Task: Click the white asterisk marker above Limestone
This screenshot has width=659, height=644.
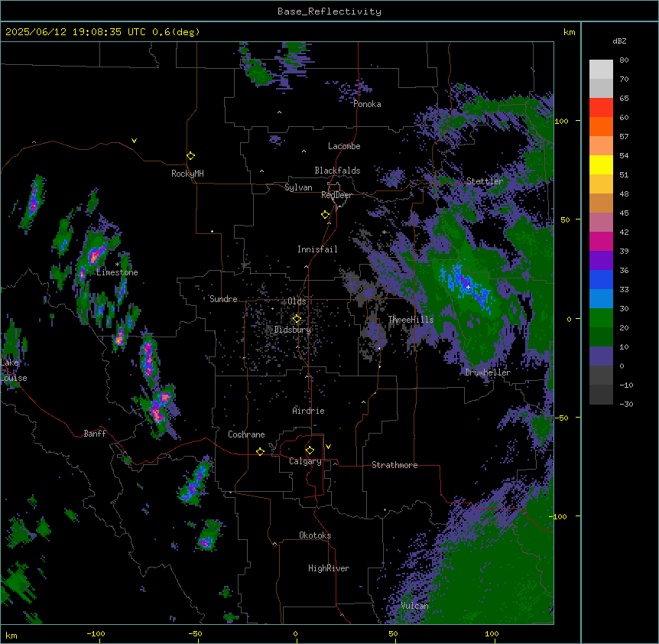Action: 117,265
